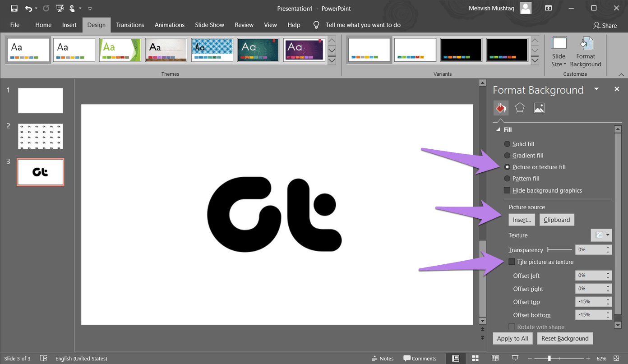Click Tell me what you want to do
628x364 pixels.
point(363,25)
